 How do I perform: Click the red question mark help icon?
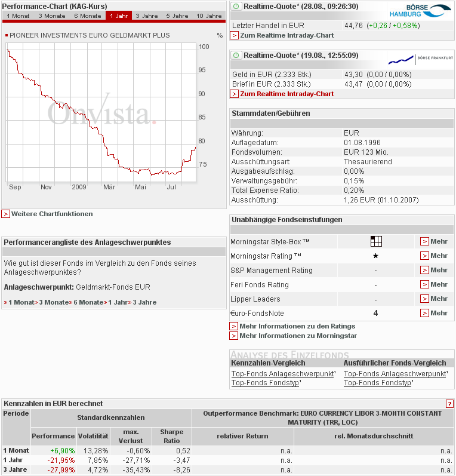[449, 404]
